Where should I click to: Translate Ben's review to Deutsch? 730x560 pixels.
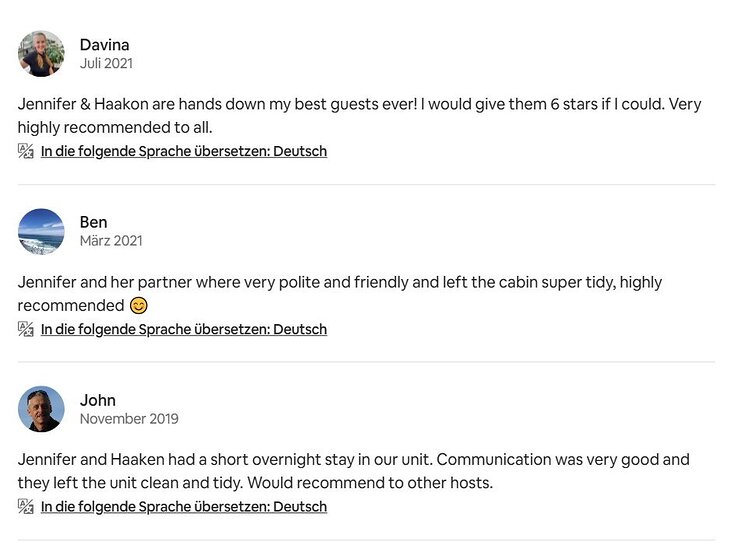(x=184, y=329)
